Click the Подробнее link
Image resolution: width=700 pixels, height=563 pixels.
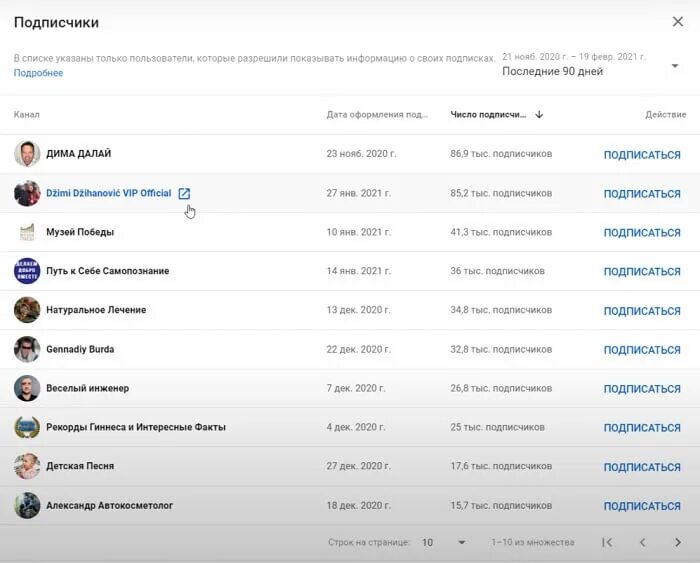(38, 73)
